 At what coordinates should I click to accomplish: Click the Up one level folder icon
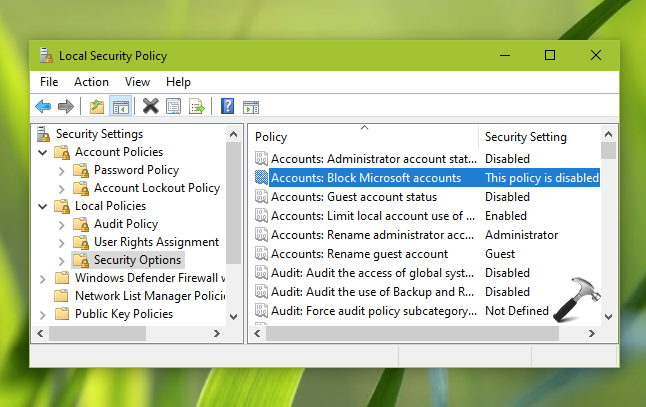pyautogui.click(x=97, y=106)
